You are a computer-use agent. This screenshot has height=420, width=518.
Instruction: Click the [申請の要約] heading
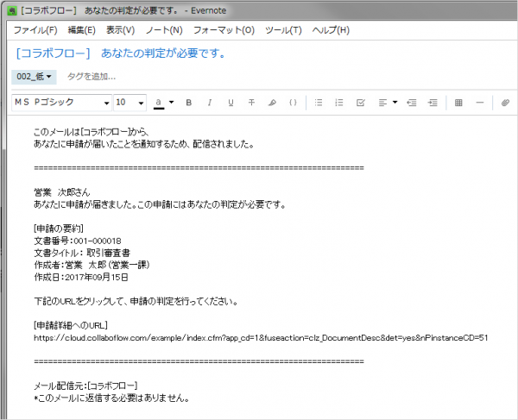[x=59, y=229]
